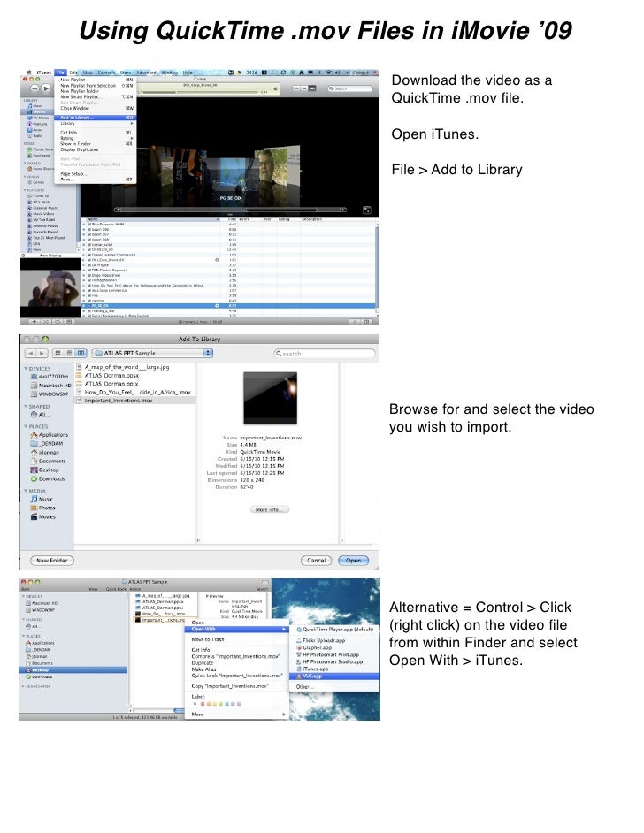Collapse the DEVICES section in dialog sidebar
Image resolution: width=644 pixels, height=833 pixels.
pos(26,368)
